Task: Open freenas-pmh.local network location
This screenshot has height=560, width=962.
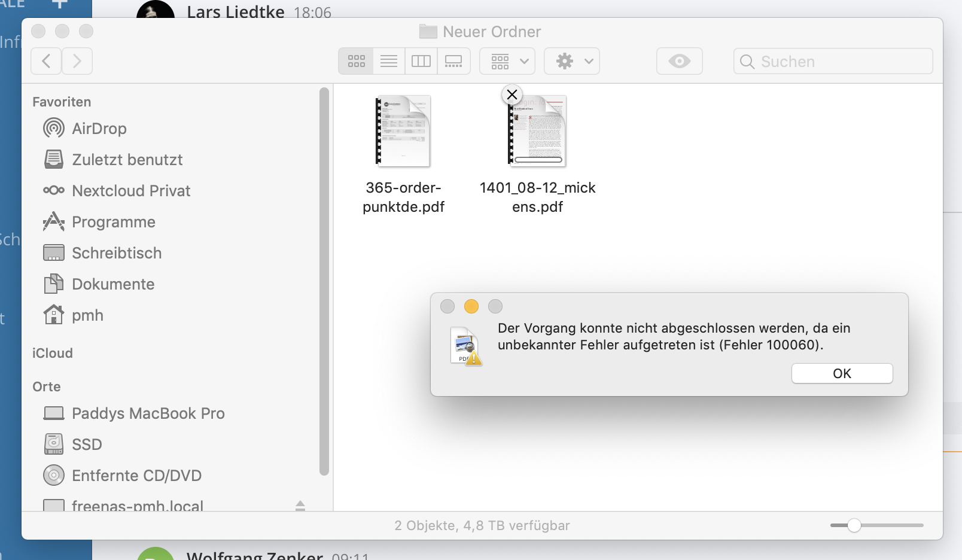Action: (138, 506)
